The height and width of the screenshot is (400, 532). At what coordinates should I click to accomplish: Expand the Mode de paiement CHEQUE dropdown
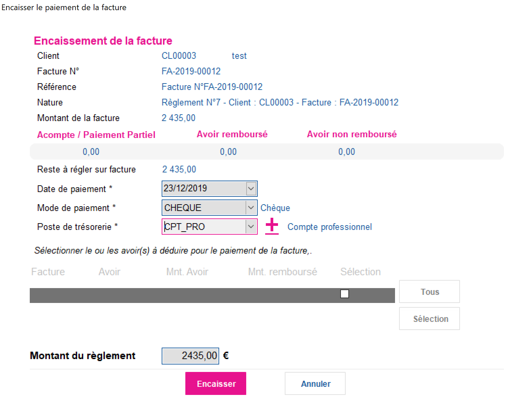[251, 208]
